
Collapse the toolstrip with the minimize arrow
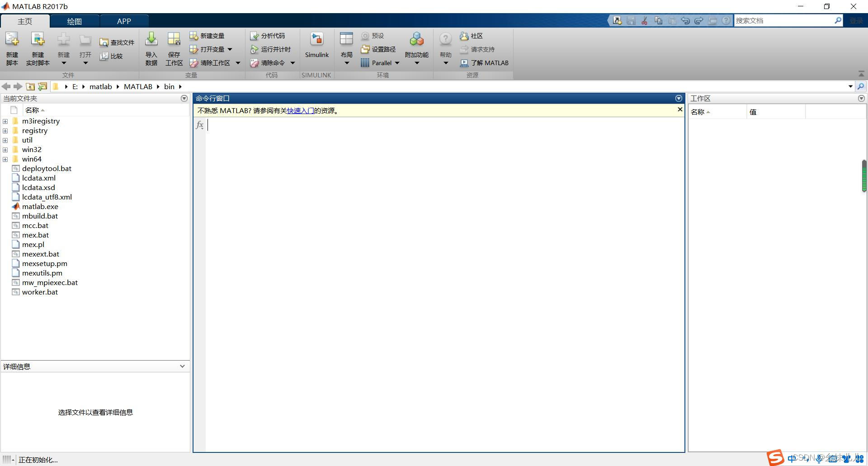point(861,74)
